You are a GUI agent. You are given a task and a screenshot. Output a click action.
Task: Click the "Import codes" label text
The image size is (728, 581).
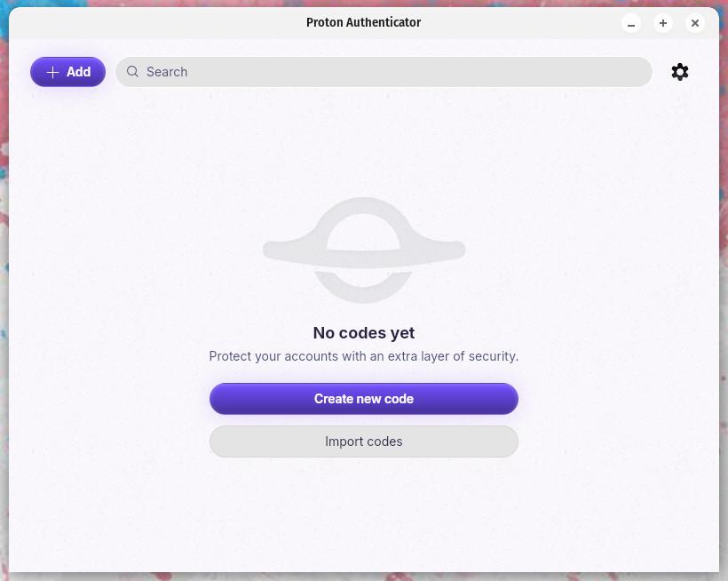(x=364, y=442)
